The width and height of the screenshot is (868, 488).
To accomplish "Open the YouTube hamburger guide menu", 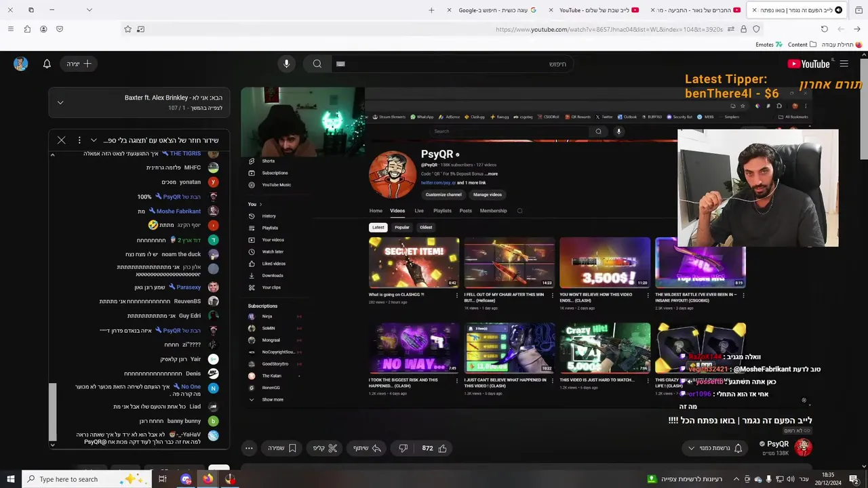I will [x=844, y=64].
